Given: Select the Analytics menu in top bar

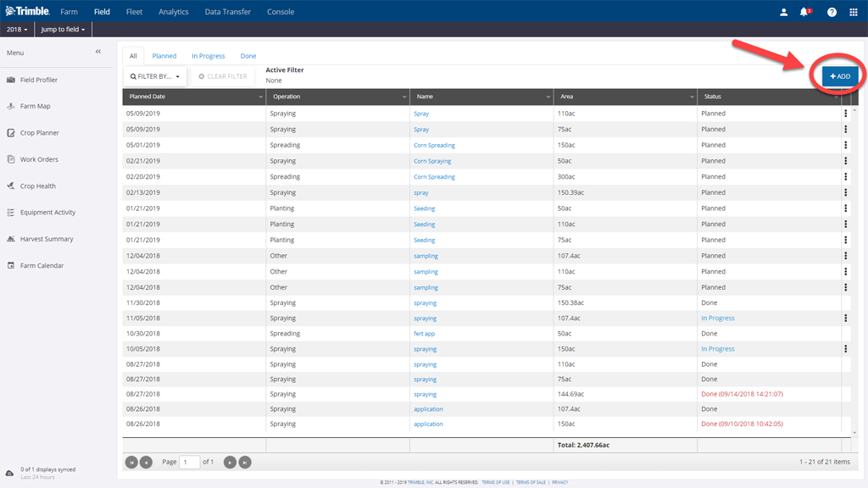Looking at the screenshot, I should click(173, 12).
